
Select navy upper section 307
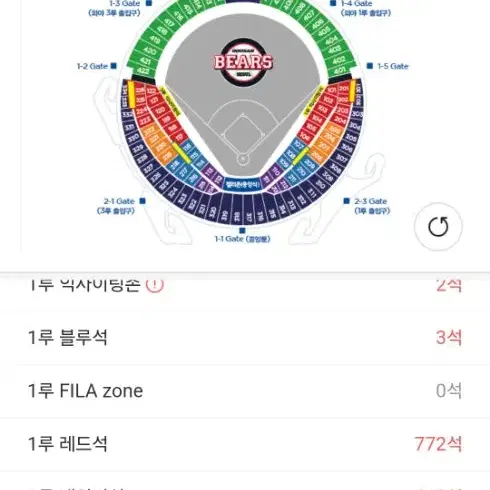[341, 157]
